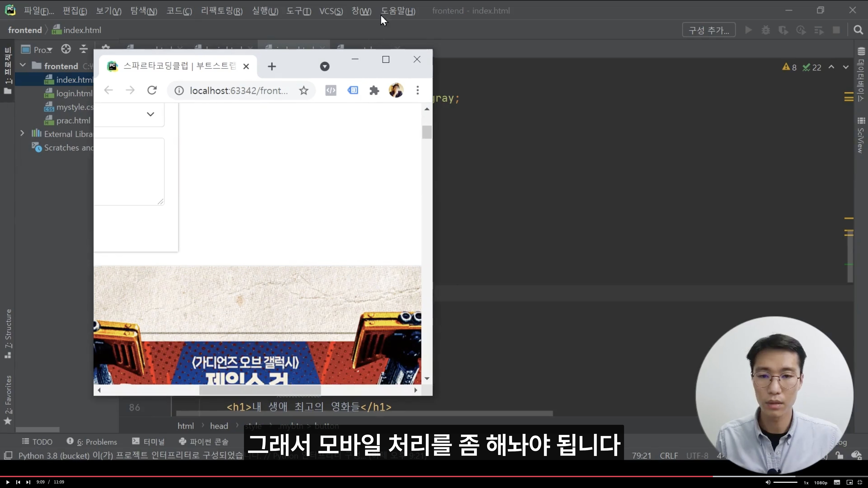Open the 탐색(N) menu
This screenshot has height=488, width=868.
144,11
